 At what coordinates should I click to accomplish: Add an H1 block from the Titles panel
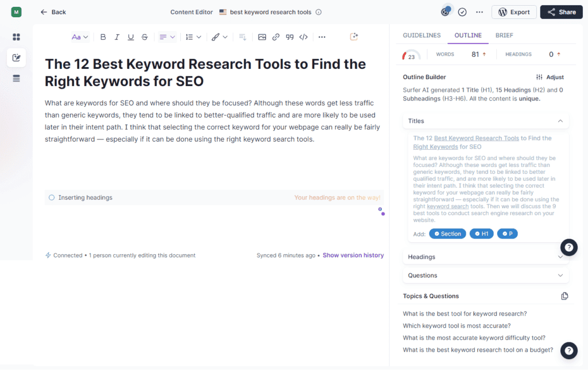pyautogui.click(x=481, y=233)
